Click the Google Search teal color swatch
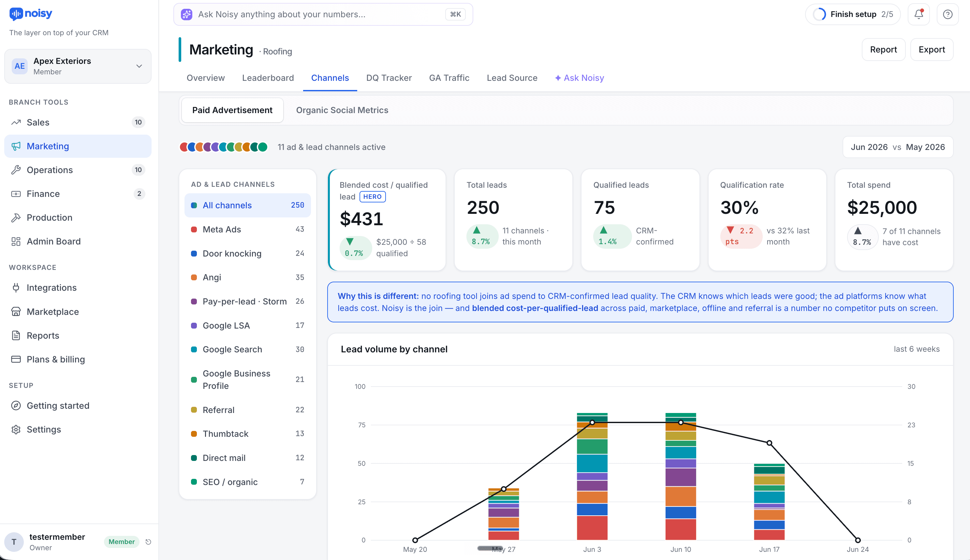 194,350
